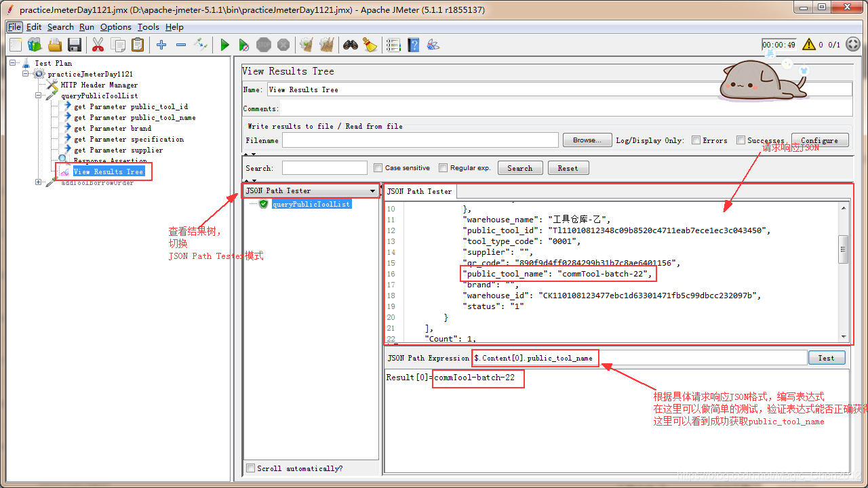The height and width of the screenshot is (488, 868).
Task: Click the Clear All double broom icon
Action: 327,45
